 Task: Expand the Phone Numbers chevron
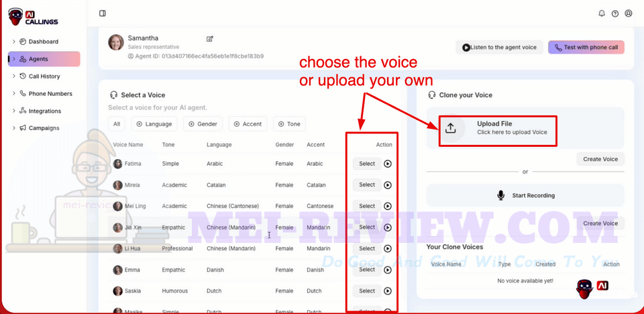(x=13, y=94)
